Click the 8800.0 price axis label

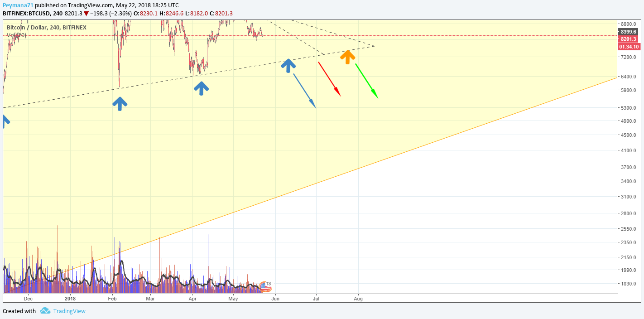(x=629, y=24)
